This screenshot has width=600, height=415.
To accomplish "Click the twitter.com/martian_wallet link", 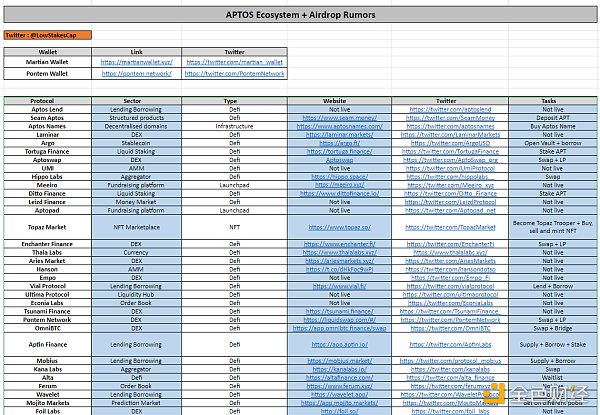I will (x=234, y=62).
